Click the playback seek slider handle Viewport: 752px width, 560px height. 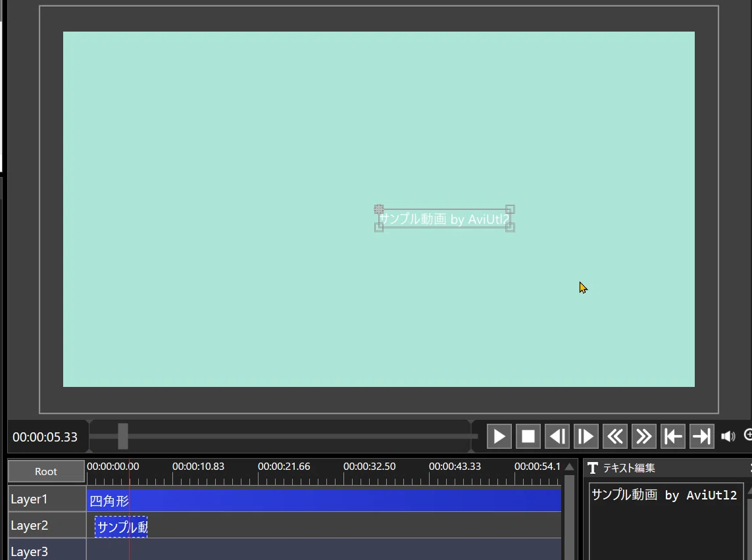pyautogui.click(x=123, y=436)
